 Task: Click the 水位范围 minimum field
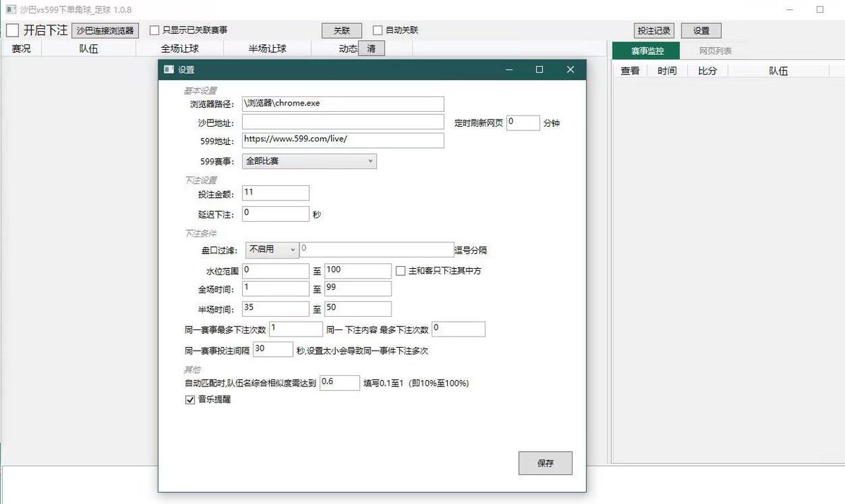tap(275, 271)
